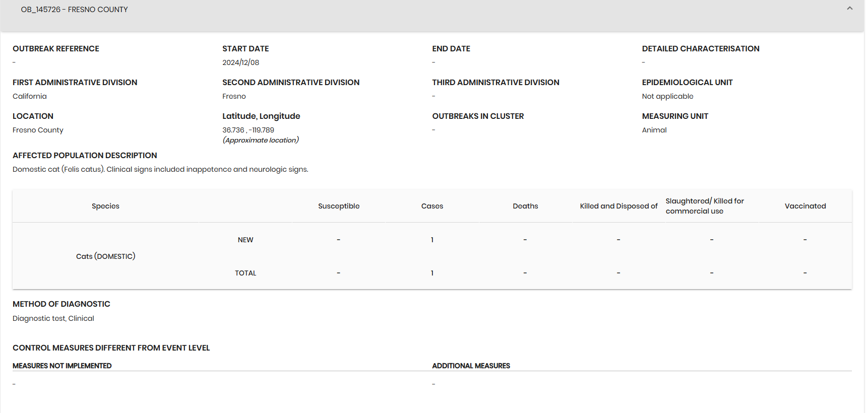Click the OB_145726 - FRESNO COUNTY header title

tap(74, 10)
